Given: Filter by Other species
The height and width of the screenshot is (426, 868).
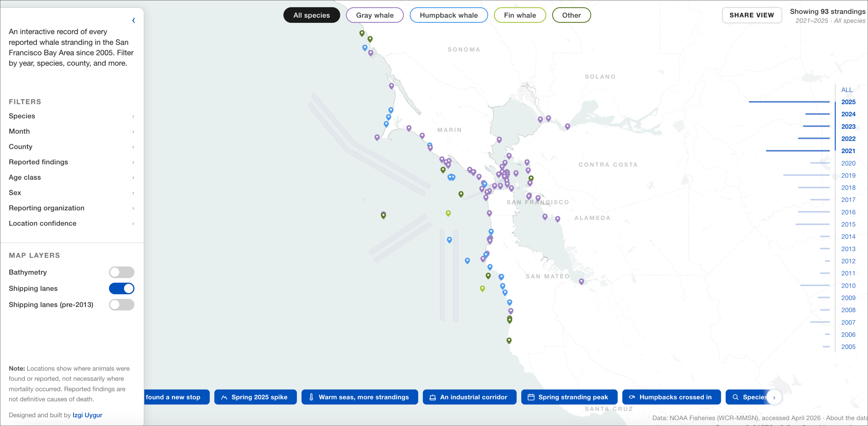Looking at the screenshot, I should (571, 15).
